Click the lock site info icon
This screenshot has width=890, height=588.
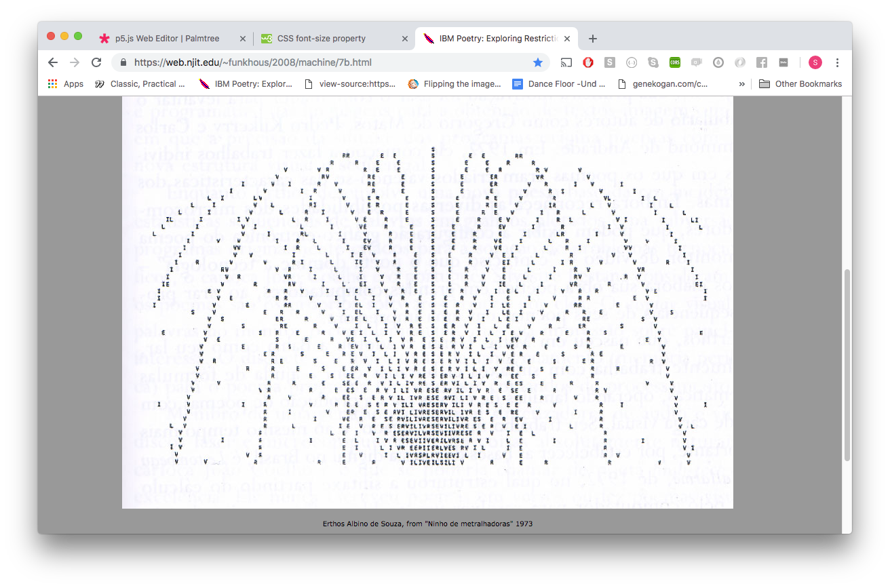pos(123,62)
